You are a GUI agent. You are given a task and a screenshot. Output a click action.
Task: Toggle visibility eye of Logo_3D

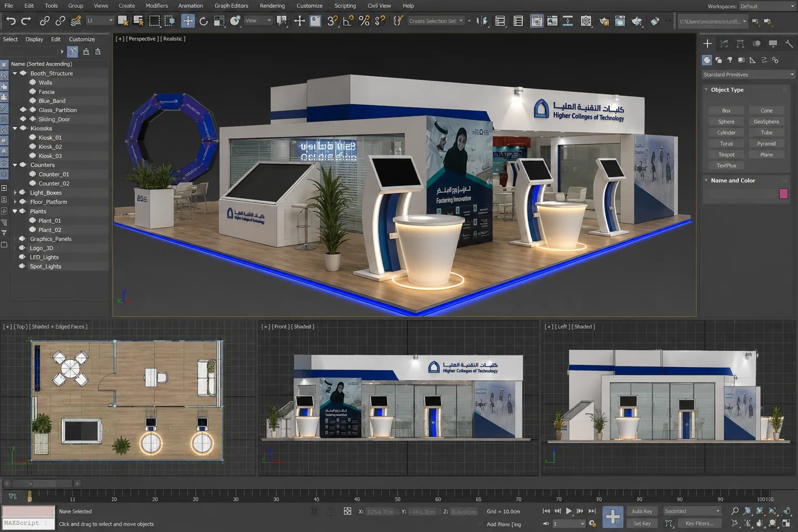coord(22,248)
